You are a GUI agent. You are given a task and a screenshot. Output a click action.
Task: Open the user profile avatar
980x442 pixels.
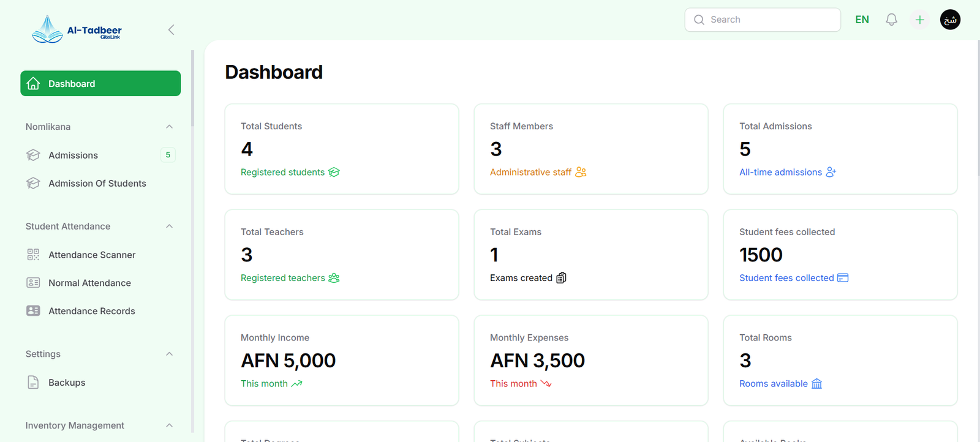950,20
